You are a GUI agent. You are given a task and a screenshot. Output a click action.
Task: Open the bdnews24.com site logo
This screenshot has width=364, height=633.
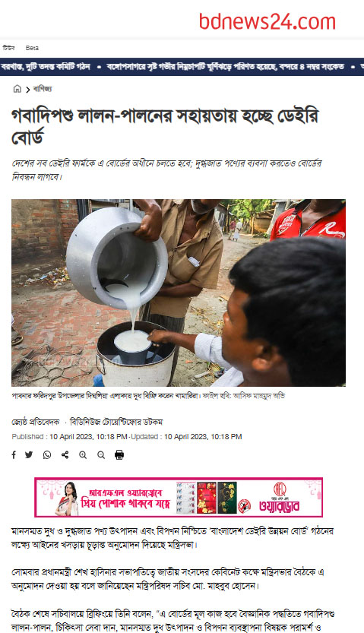click(x=267, y=21)
